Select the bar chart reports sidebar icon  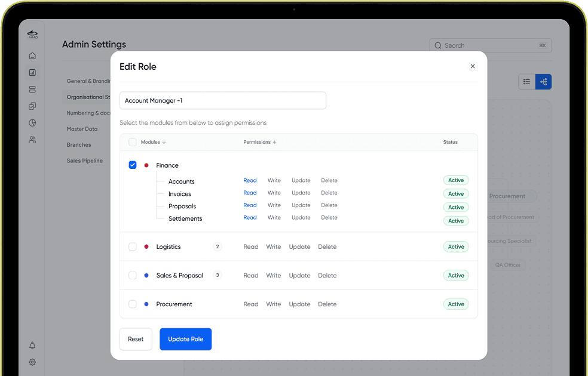32,73
